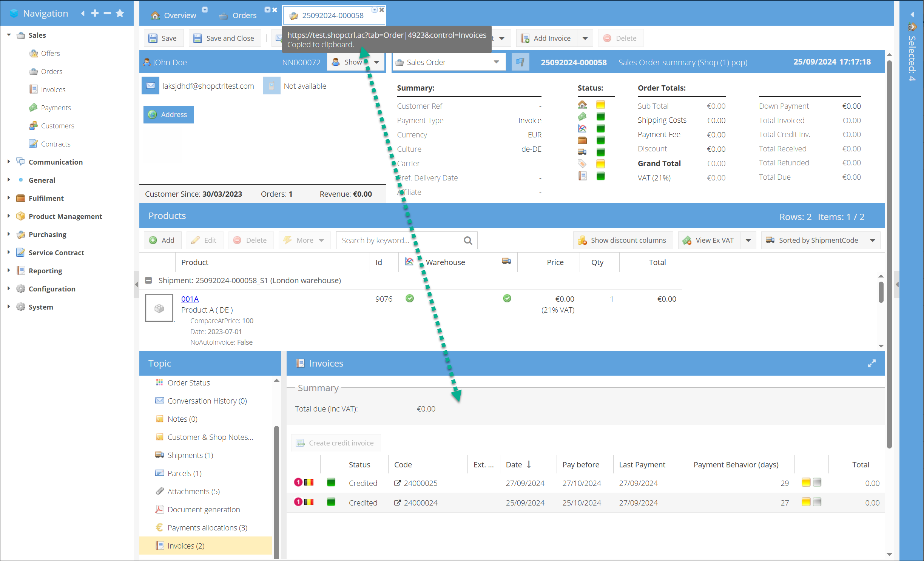Collapse the London warehouse shipment group
The width and height of the screenshot is (924, 561).
click(149, 280)
